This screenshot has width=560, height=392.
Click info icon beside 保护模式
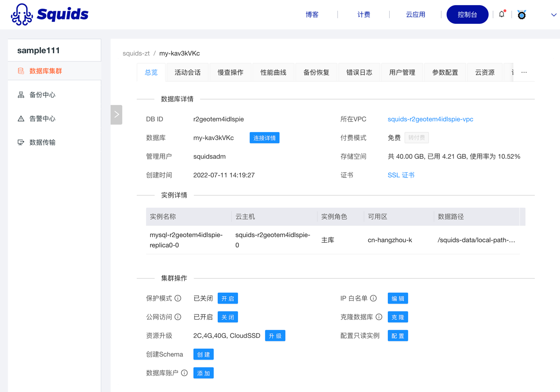[178, 298]
